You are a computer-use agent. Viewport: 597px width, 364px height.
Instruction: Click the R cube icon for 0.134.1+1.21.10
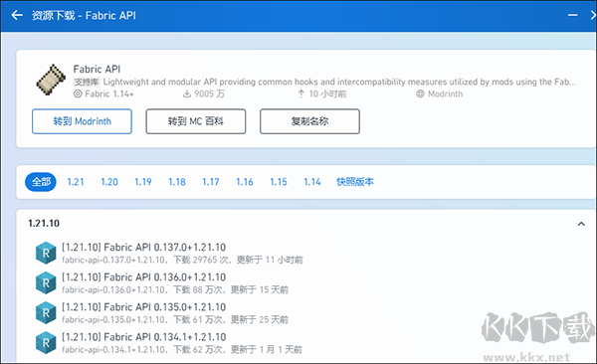pos(46,343)
